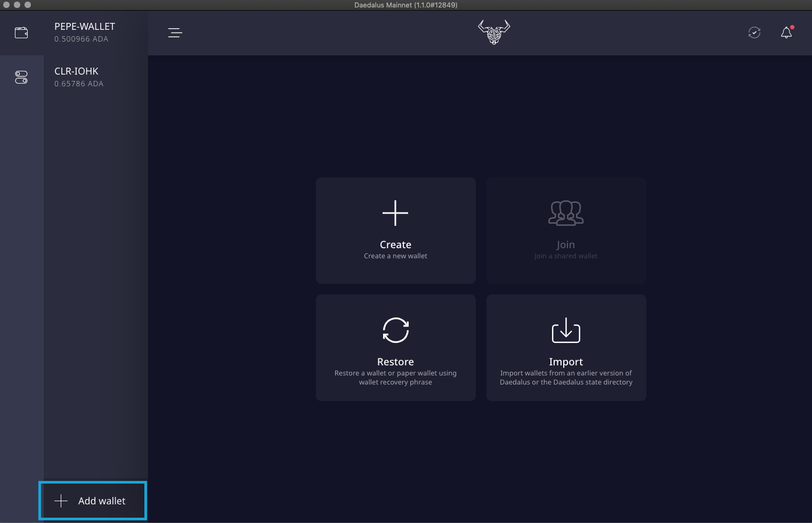Screen dimensions: 812x523
Task: Click the group people Join icon
Action: coord(566,213)
